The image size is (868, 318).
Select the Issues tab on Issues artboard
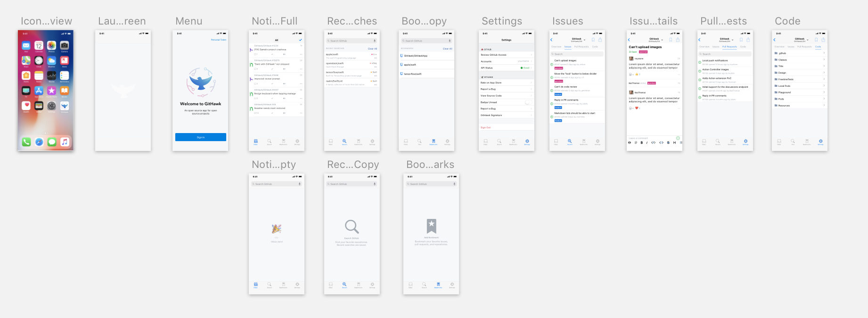[568, 47]
